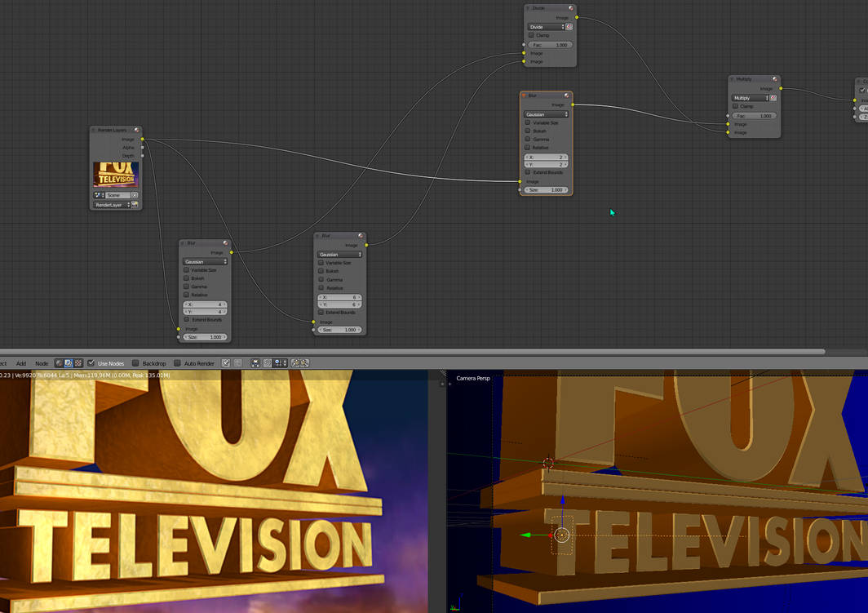Open the RenderLayer dropdown in Render Layers node
The width and height of the screenshot is (868, 613).
click(x=111, y=205)
